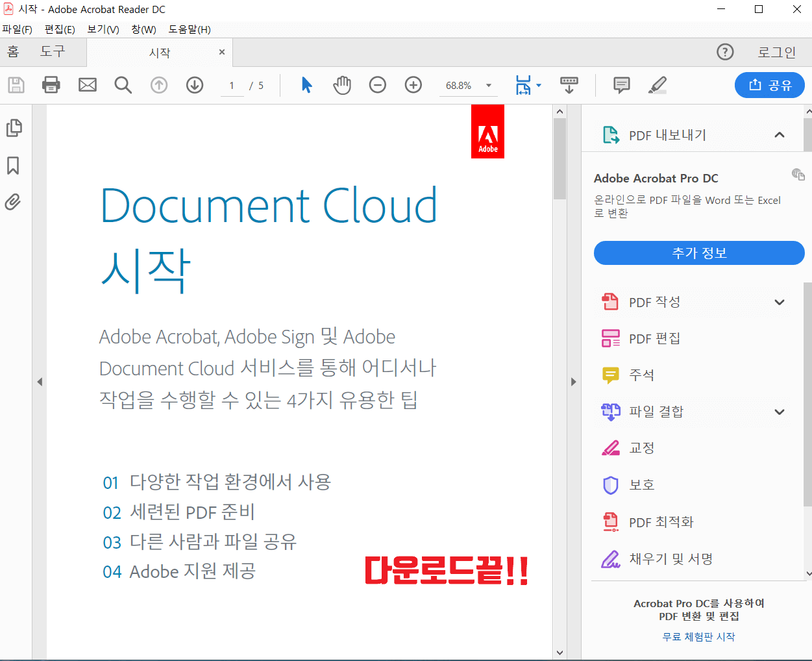Go to next page arrow
The height and width of the screenshot is (661, 812).
coord(195,85)
